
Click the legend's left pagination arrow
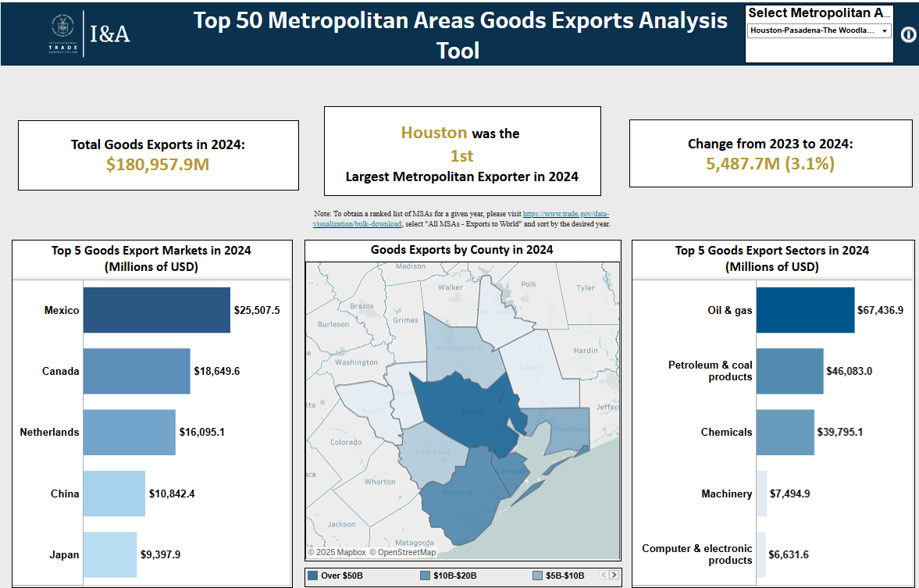[x=602, y=574]
